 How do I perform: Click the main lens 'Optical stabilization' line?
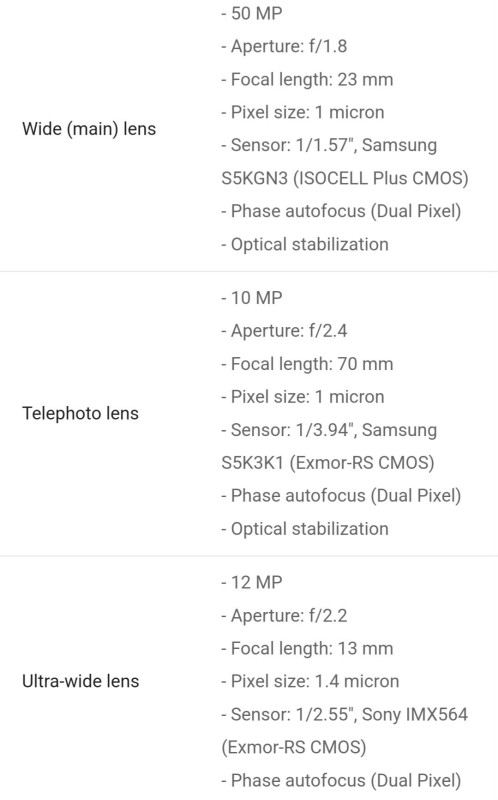pos(305,244)
